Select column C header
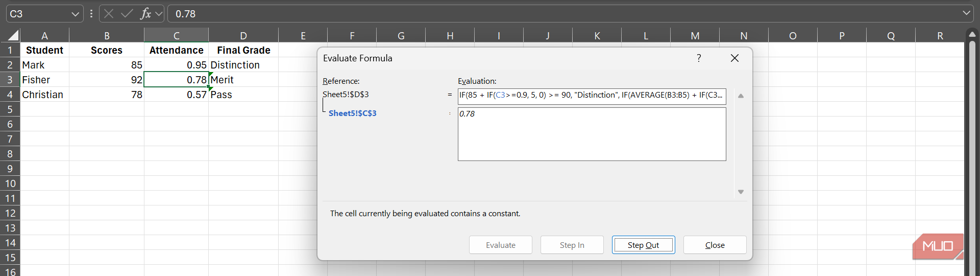 pos(176,35)
